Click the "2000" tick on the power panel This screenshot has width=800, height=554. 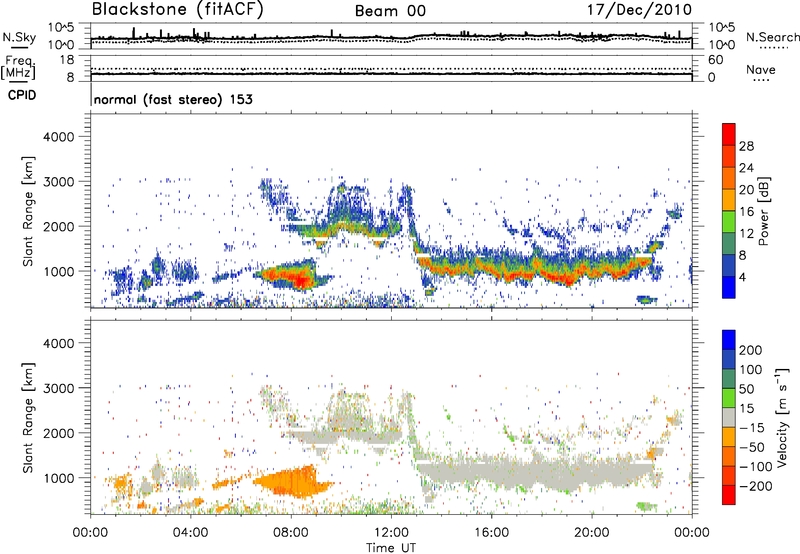58,226
